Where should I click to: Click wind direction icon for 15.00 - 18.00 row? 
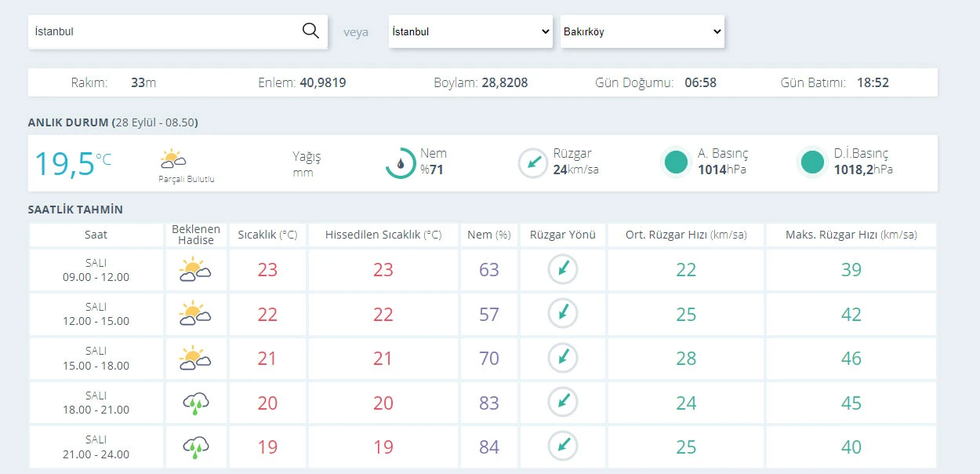[x=562, y=359]
